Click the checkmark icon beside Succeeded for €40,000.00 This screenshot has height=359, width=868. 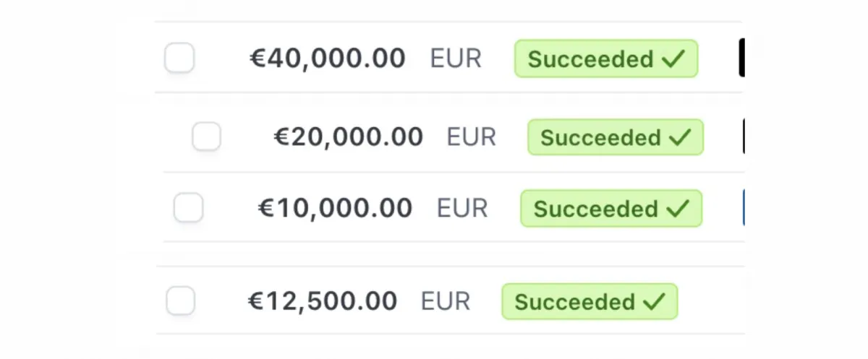point(673,59)
